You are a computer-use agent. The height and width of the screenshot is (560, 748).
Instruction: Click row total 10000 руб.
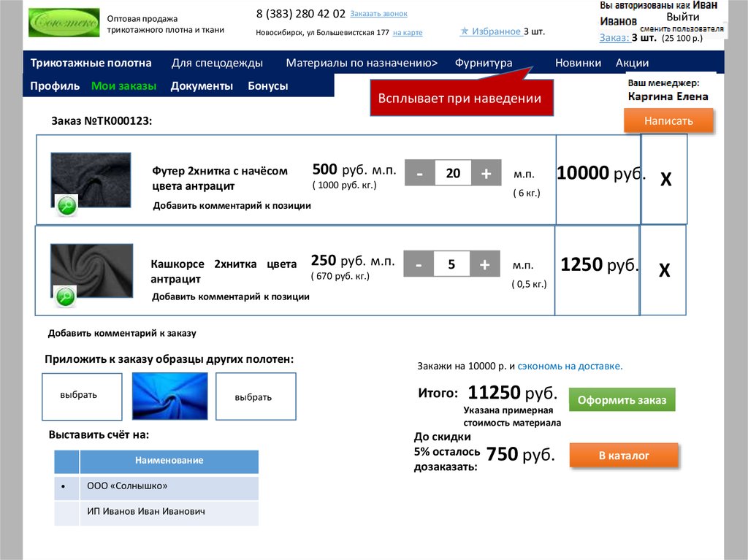coord(600,173)
